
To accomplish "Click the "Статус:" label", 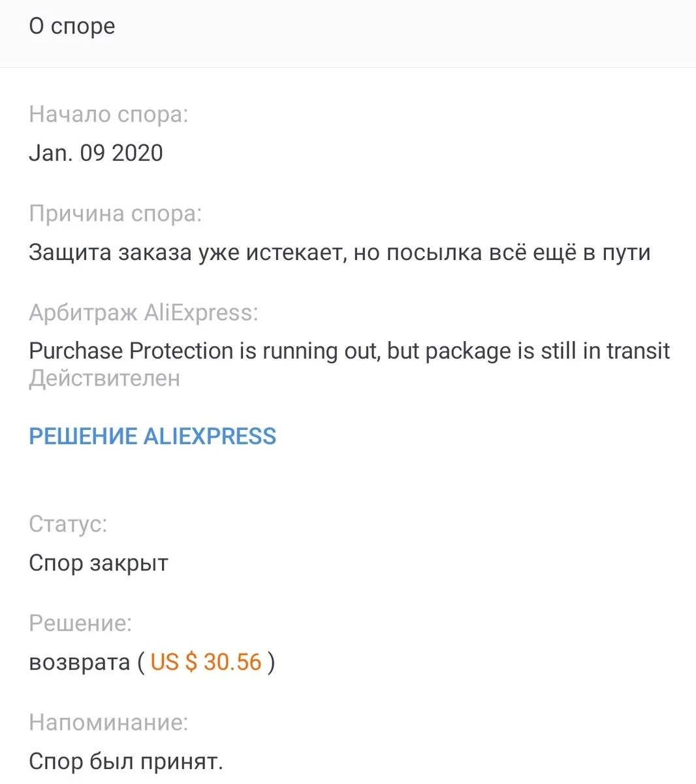I will coord(68,524).
